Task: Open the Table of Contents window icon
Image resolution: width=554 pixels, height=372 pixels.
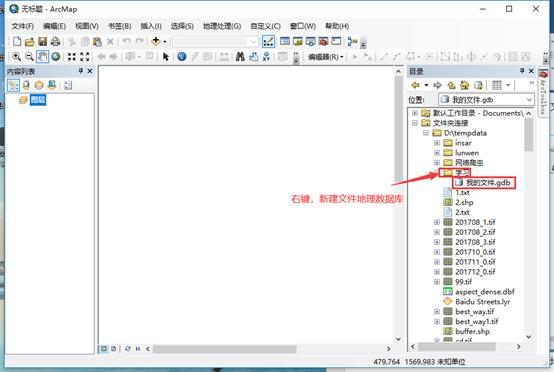Action: point(285,41)
